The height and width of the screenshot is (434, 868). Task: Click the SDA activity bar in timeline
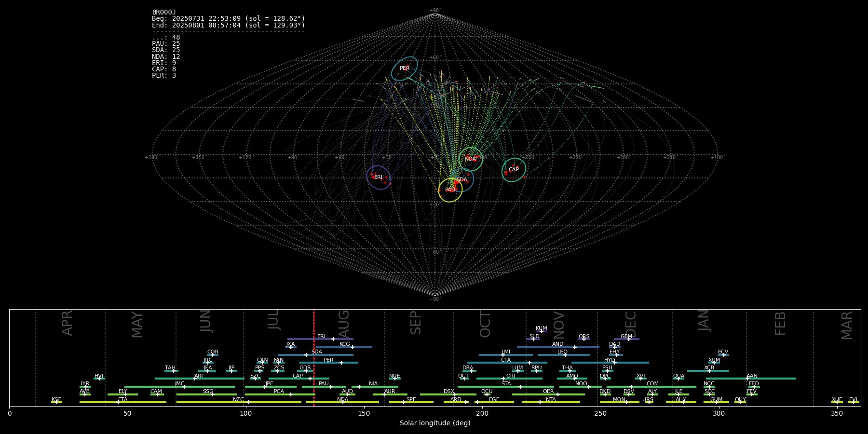[x=315, y=355]
